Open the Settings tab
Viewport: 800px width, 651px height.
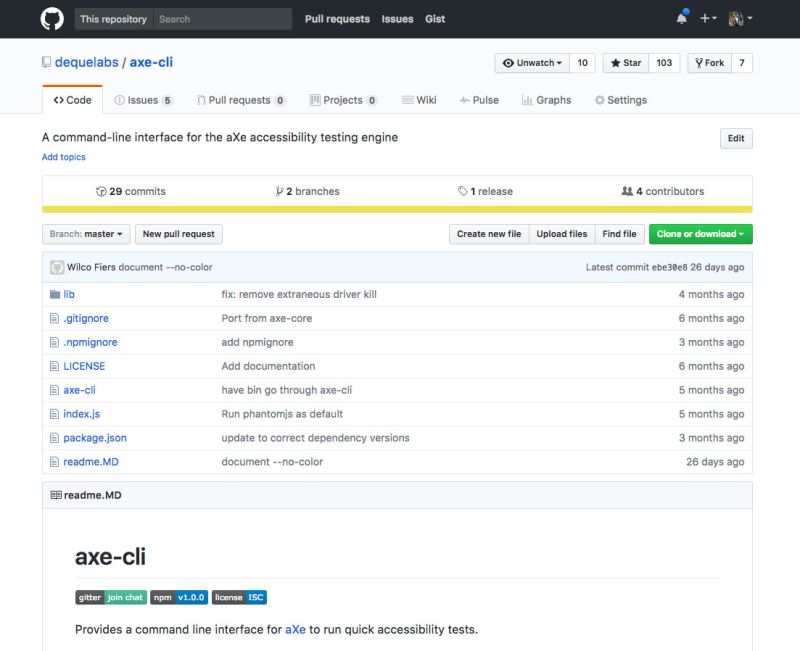click(x=620, y=99)
